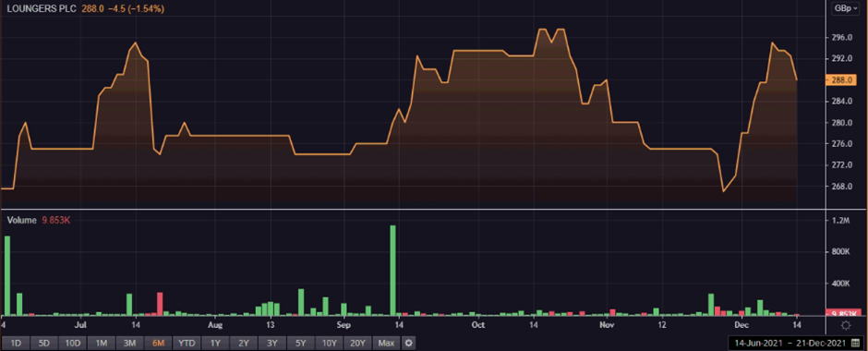The height and width of the screenshot is (351, 868).
Task: Switch chart to 3M range
Action: click(130, 344)
